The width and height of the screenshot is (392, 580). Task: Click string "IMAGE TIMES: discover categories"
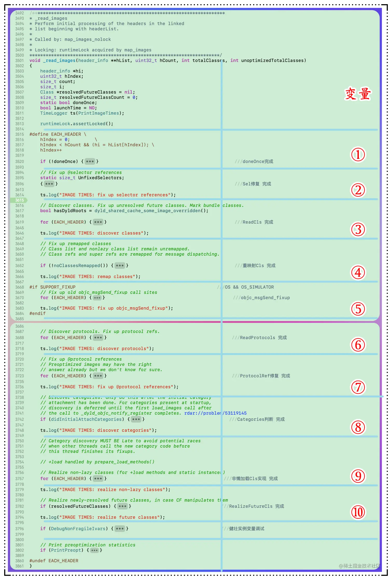[x=106, y=430]
